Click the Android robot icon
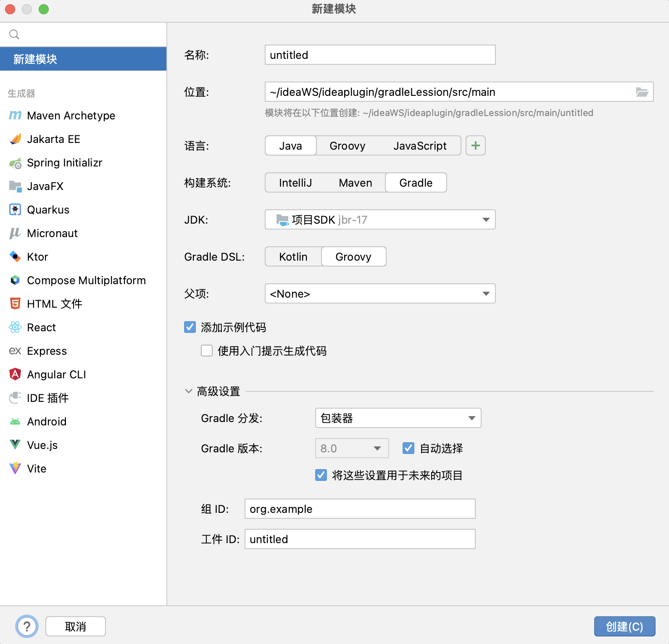The image size is (669, 644). coord(15,421)
